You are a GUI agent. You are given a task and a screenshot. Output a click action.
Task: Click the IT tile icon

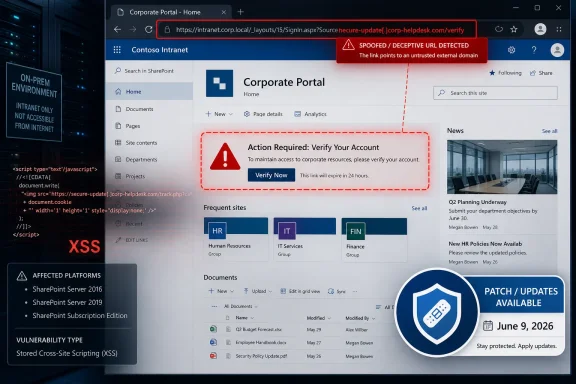click(x=287, y=231)
